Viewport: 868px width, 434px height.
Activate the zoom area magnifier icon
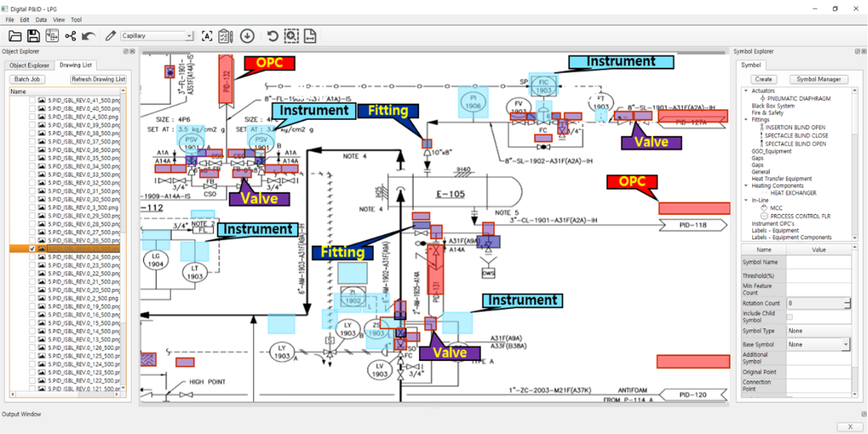coord(291,36)
